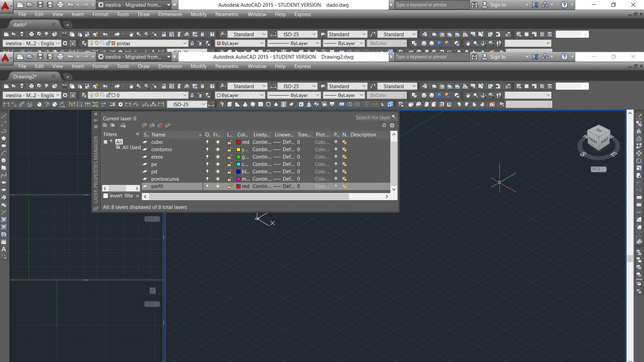Click new tab plus beside Drawing2 tab
644x362 pixels.
pyautogui.click(x=68, y=77)
